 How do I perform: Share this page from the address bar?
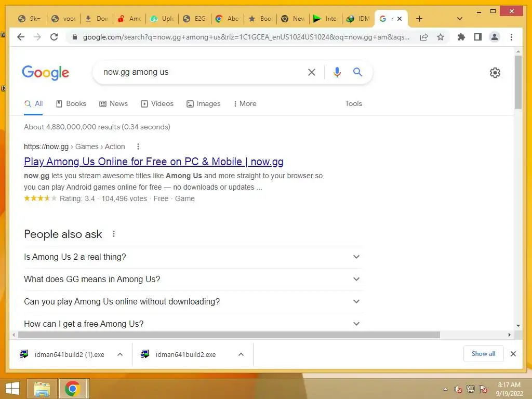click(424, 37)
